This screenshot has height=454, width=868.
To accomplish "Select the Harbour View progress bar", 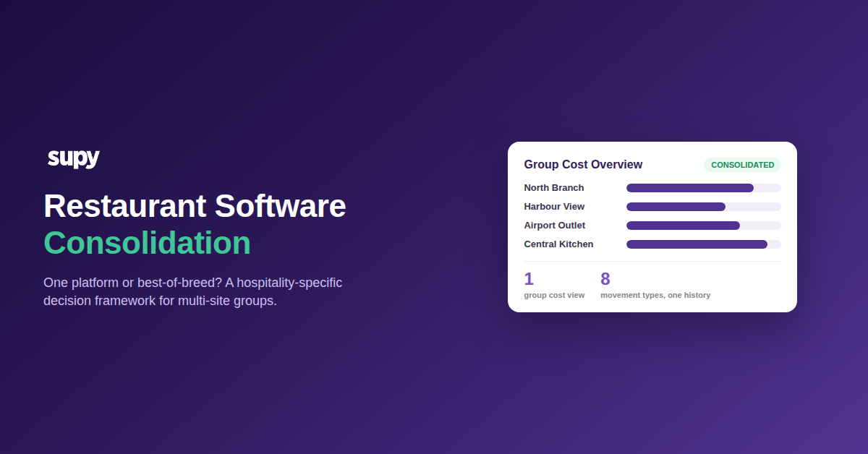I will 704,207.
